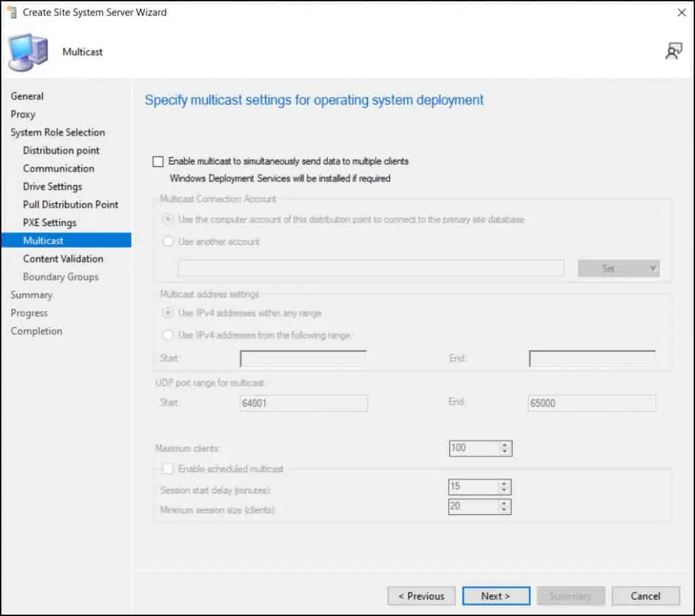695x616 pixels.
Task: Select Use IPv4 addresses from following range
Action: [168, 334]
